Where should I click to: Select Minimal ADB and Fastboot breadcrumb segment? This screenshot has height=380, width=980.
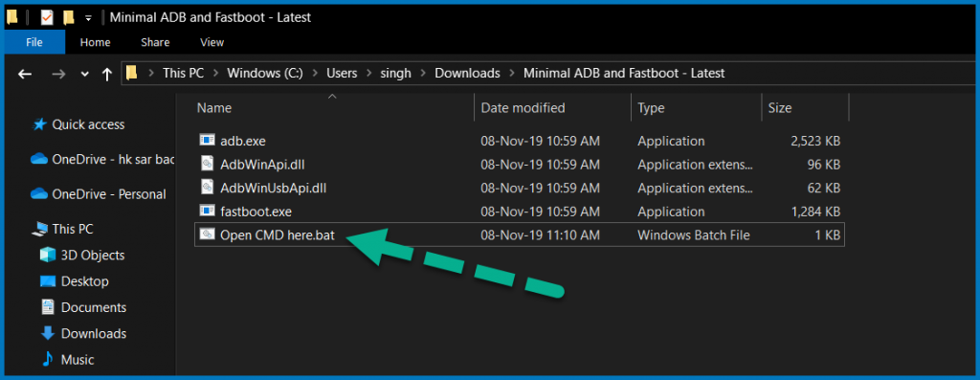[624, 73]
